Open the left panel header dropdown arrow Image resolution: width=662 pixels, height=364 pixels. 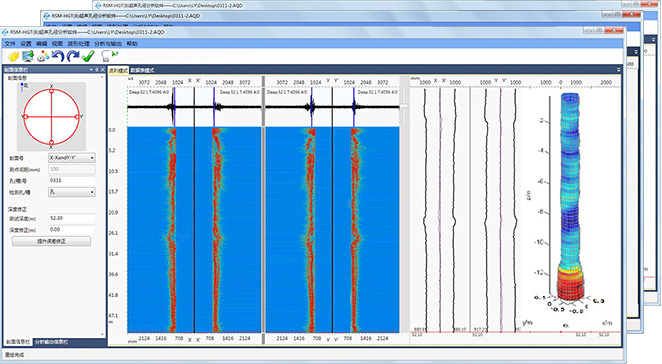[91, 70]
